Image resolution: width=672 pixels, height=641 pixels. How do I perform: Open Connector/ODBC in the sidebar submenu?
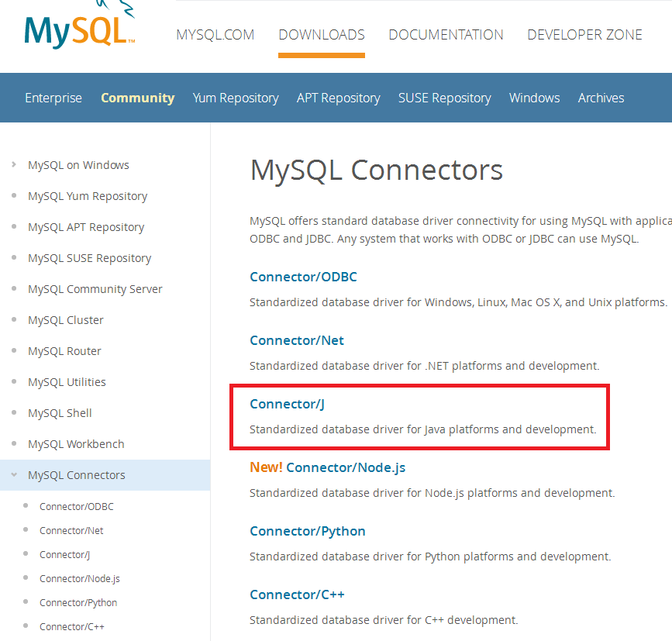pos(76,506)
